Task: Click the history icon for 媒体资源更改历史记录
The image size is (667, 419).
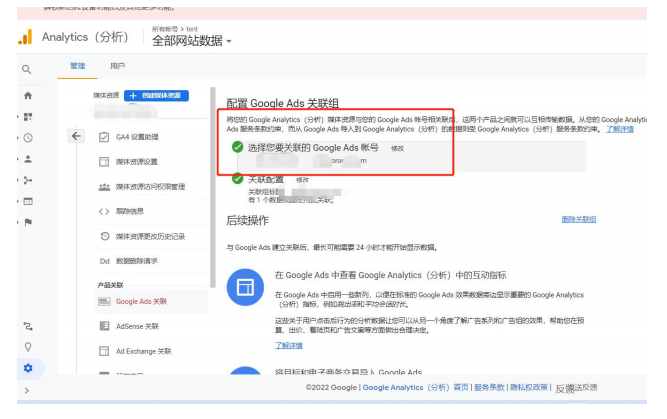Action: coord(105,236)
